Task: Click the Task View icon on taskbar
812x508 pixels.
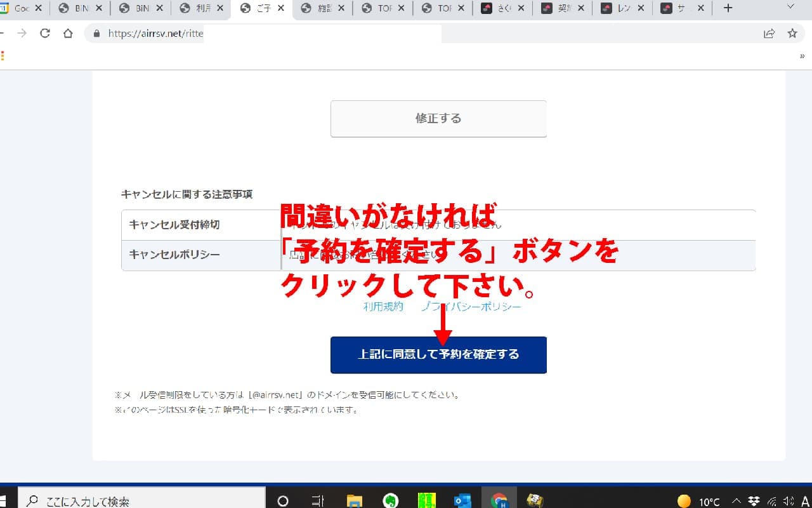Action: pyautogui.click(x=318, y=501)
